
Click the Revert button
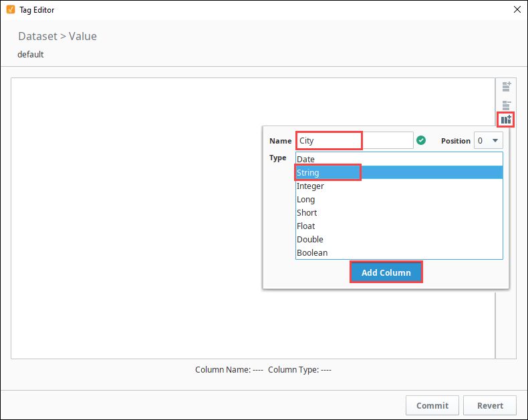pyautogui.click(x=490, y=405)
